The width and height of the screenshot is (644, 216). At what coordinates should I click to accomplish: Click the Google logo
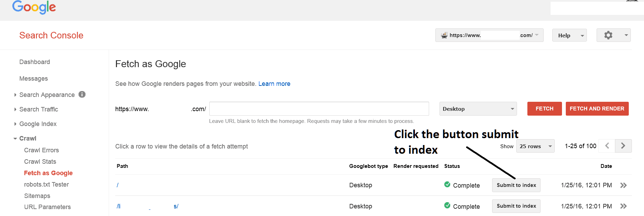(34, 7)
